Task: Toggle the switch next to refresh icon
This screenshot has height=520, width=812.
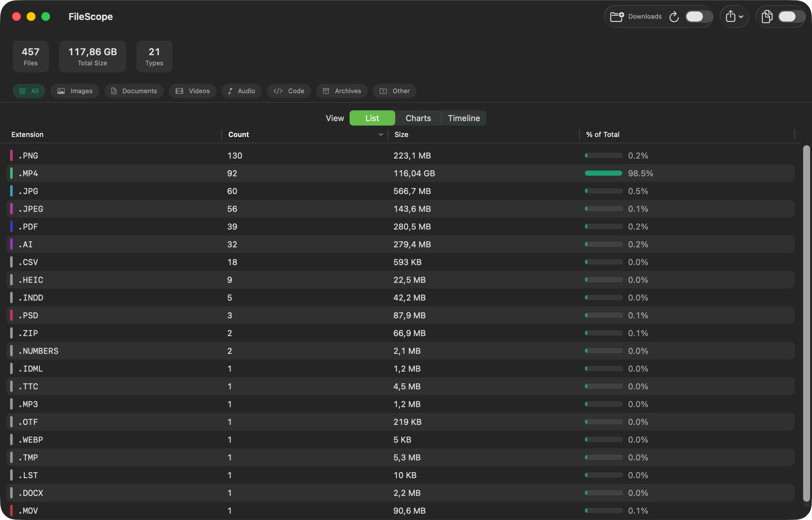Action: pyautogui.click(x=698, y=16)
